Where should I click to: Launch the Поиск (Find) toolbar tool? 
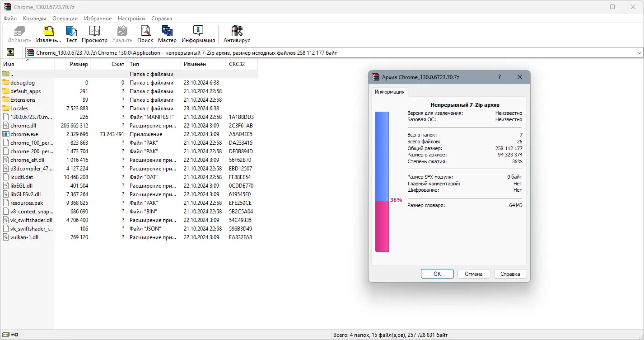click(x=145, y=31)
